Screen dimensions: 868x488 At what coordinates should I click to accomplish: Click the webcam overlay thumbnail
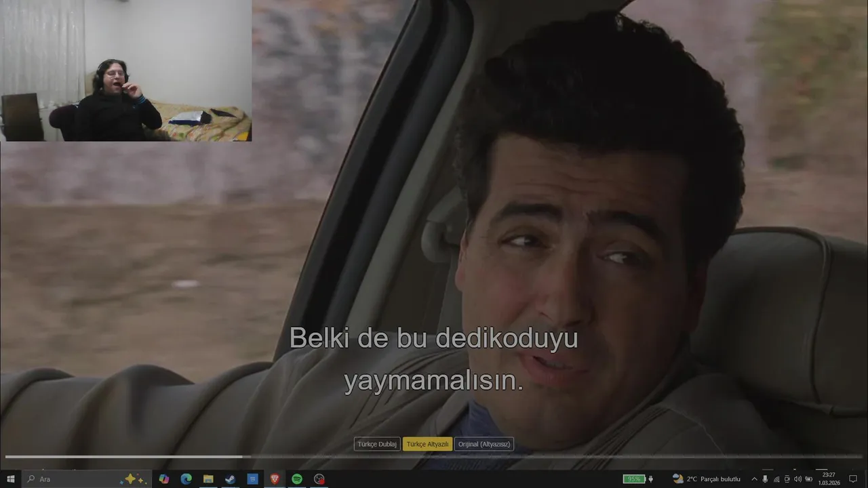pyautogui.click(x=126, y=70)
